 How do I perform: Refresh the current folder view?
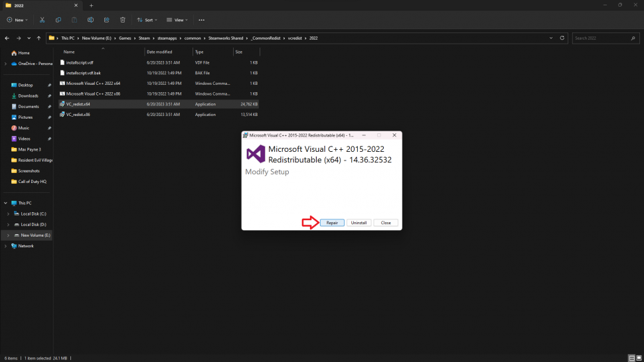tap(562, 38)
